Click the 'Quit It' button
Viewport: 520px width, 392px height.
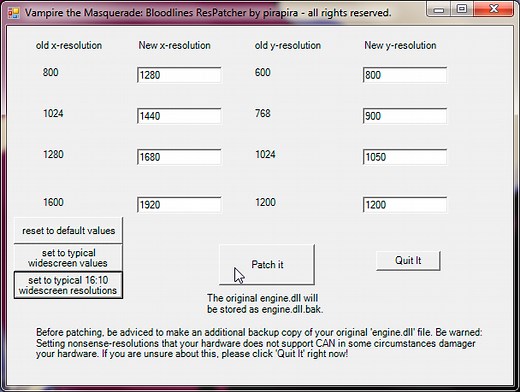pos(408,260)
